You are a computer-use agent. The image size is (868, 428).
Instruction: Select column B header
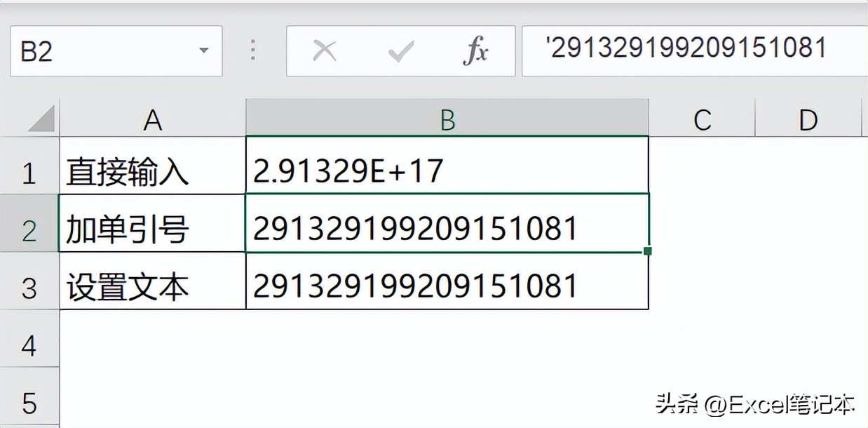click(x=447, y=119)
